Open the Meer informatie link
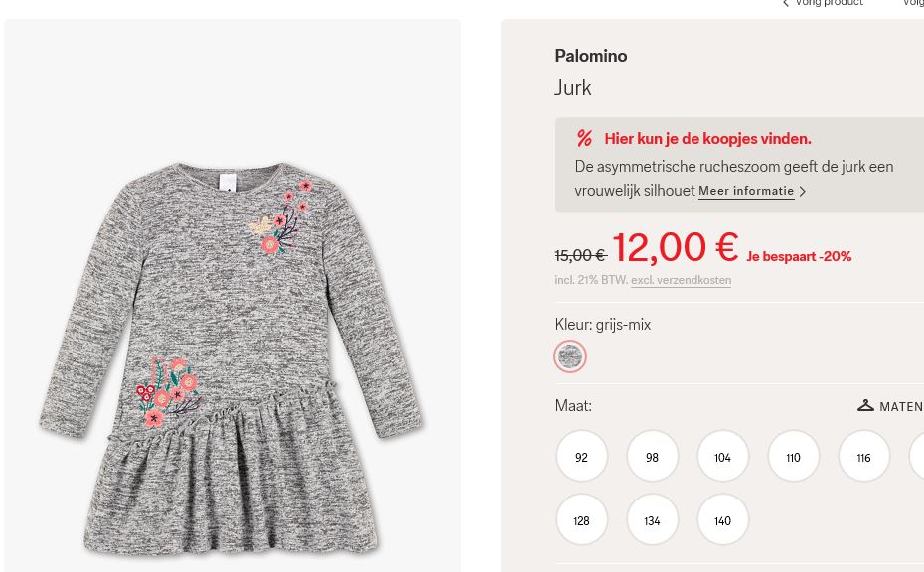The width and height of the screenshot is (924, 572). [746, 191]
